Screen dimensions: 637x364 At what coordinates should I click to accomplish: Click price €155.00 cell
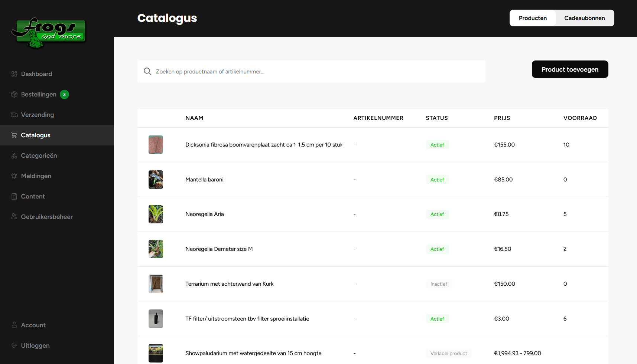point(504,145)
